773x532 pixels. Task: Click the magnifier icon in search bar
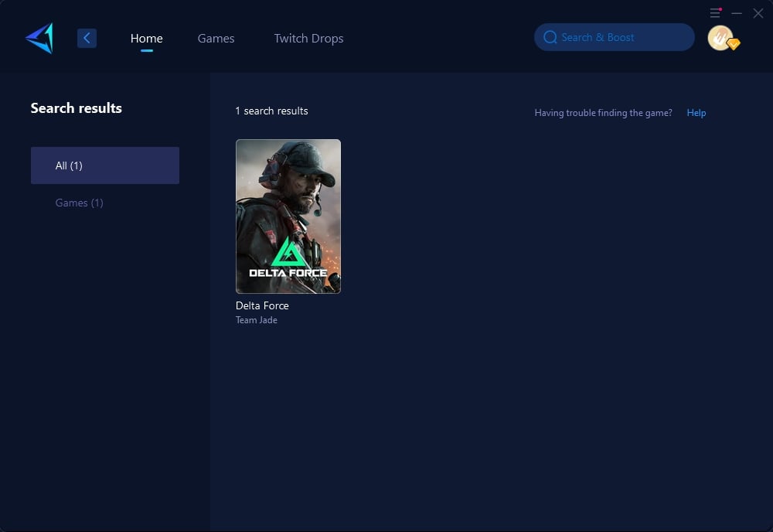550,37
